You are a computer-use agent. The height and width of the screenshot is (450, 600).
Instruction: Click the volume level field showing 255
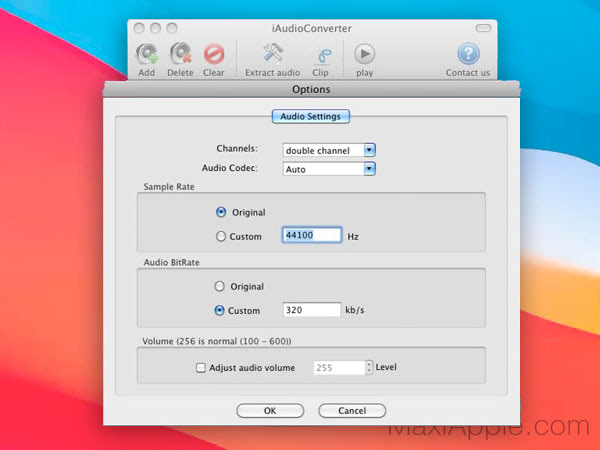tap(339, 367)
